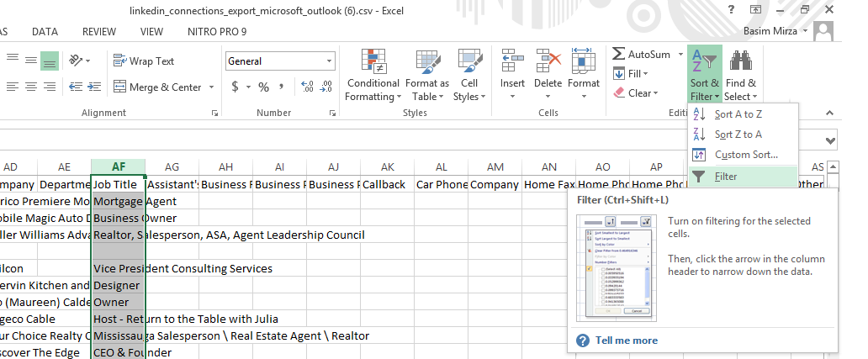Open Basim Mirza account menu
The height and width of the screenshot is (359, 868).
pos(775,31)
